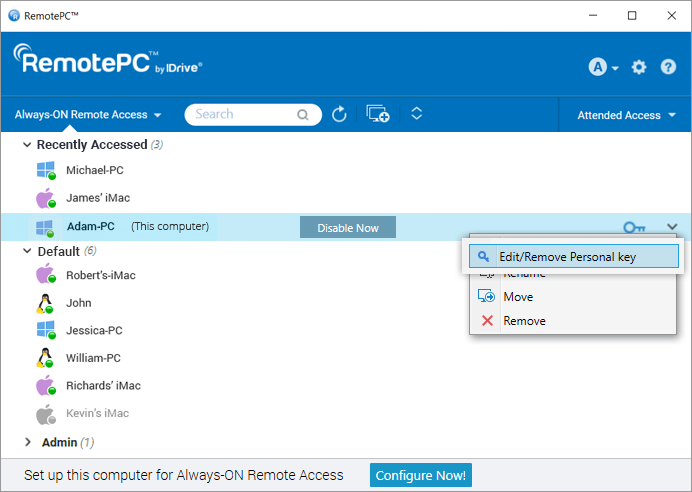Select Michael-PC computer name

tap(95, 170)
